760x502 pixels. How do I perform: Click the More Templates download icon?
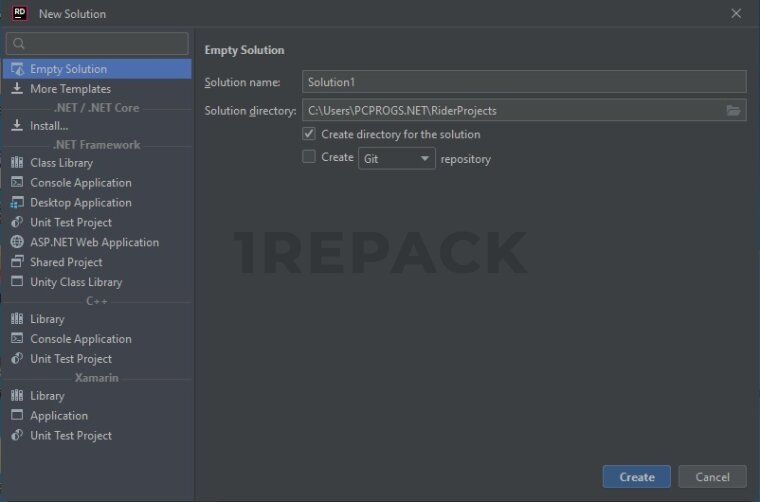(x=17, y=89)
